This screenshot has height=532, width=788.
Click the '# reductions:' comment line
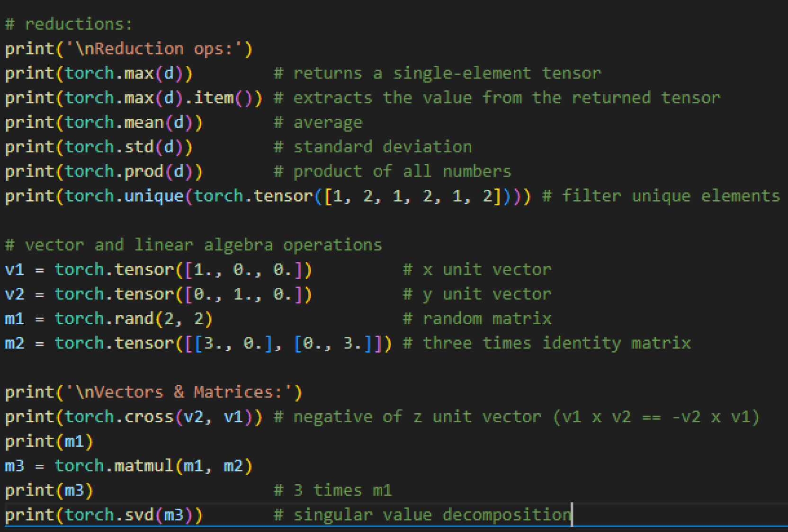pyautogui.click(x=69, y=24)
